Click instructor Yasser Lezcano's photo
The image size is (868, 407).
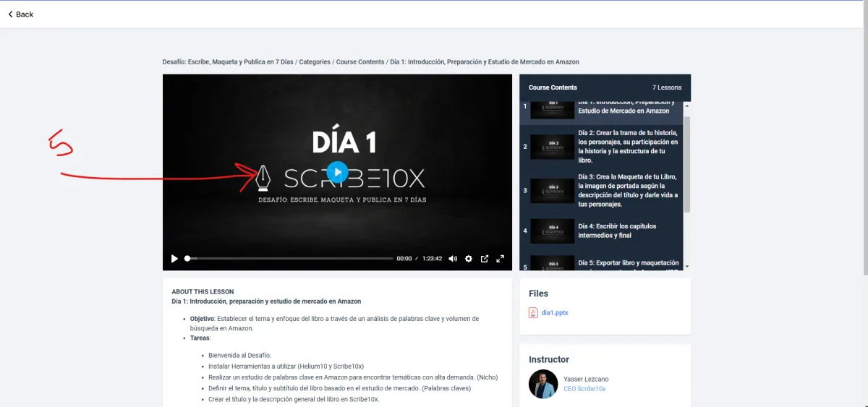(x=543, y=384)
